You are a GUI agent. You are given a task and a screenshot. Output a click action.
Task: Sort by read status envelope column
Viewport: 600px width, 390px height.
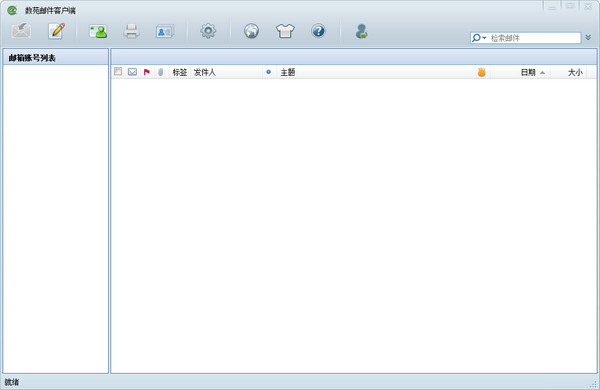[132, 72]
